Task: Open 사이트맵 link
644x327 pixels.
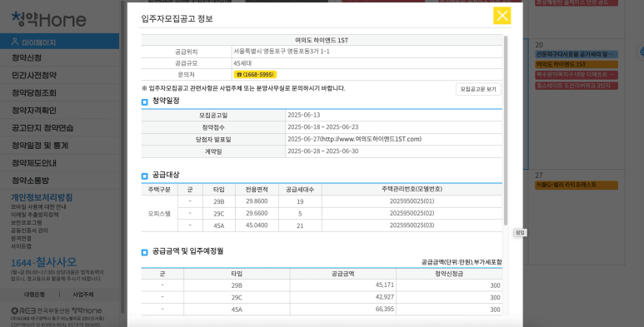Action: tap(21, 246)
